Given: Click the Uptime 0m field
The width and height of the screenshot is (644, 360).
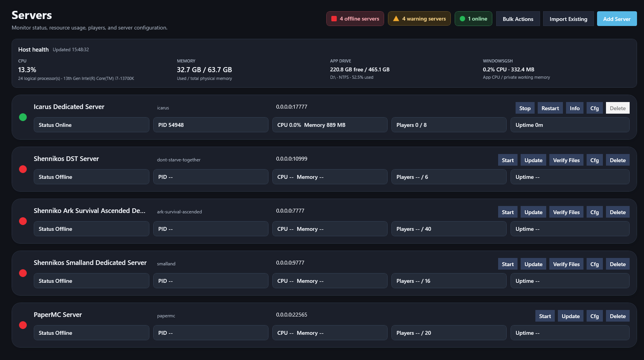Looking at the screenshot, I should tap(570, 125).
